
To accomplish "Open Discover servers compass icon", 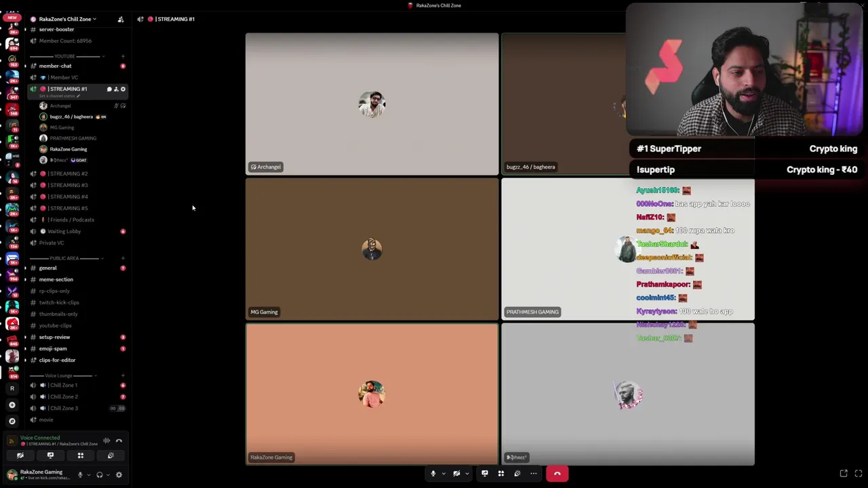I will click(x=12, y=421).
